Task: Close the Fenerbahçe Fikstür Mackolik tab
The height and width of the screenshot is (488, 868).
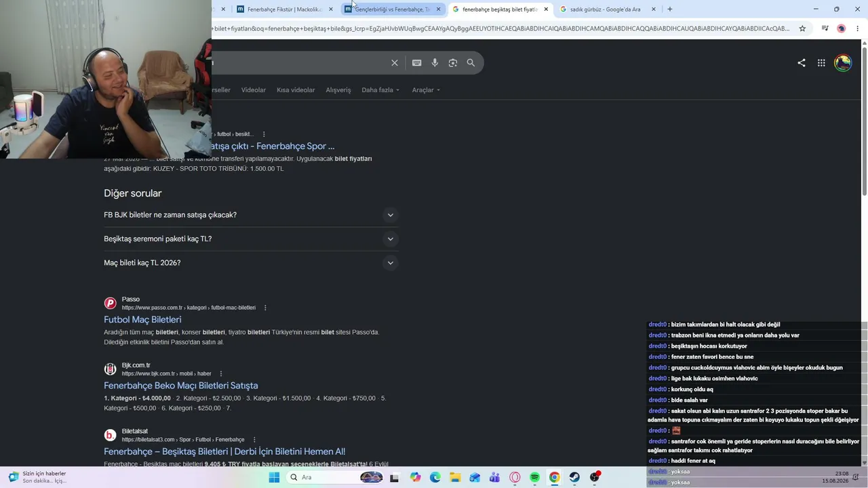Action: point(331,9)
